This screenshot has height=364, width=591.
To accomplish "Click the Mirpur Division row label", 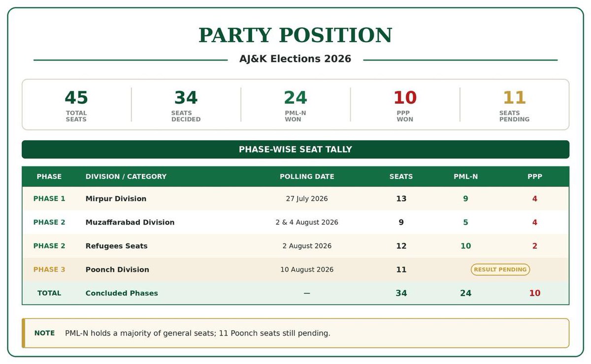I will click(116, 199).
